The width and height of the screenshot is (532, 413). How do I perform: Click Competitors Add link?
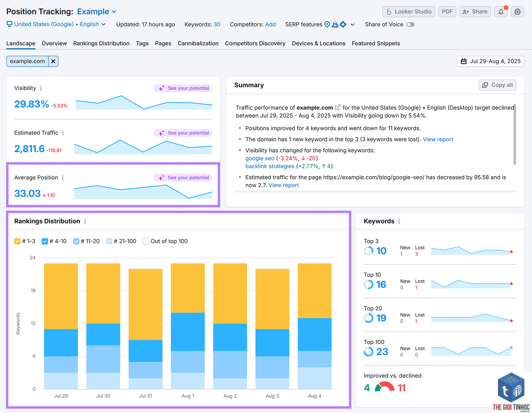270,25
